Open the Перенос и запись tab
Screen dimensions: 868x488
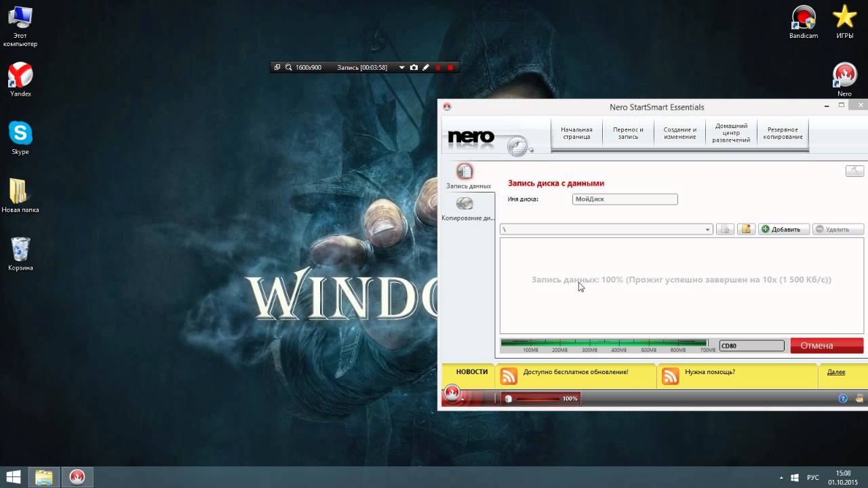tap(628, 133)
